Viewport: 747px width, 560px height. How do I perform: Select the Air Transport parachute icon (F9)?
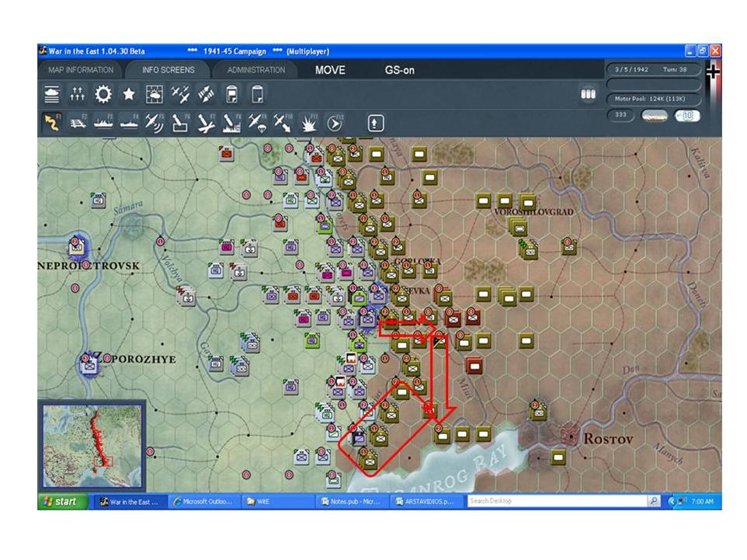click(x=257, y=123)
